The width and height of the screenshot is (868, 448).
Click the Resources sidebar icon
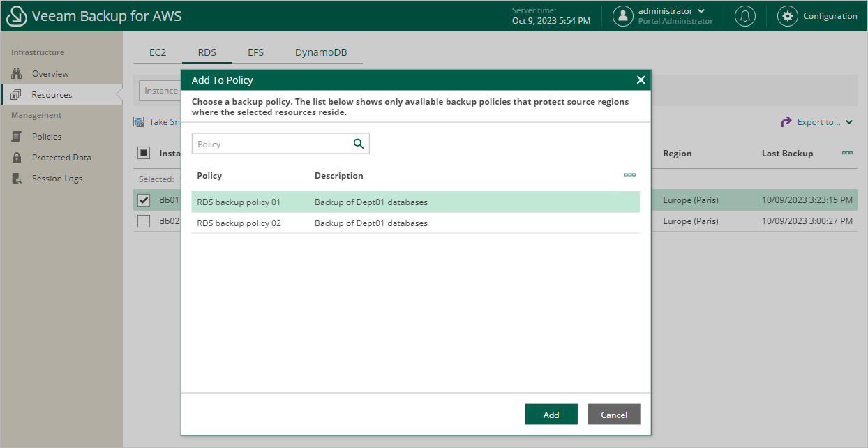17,95
